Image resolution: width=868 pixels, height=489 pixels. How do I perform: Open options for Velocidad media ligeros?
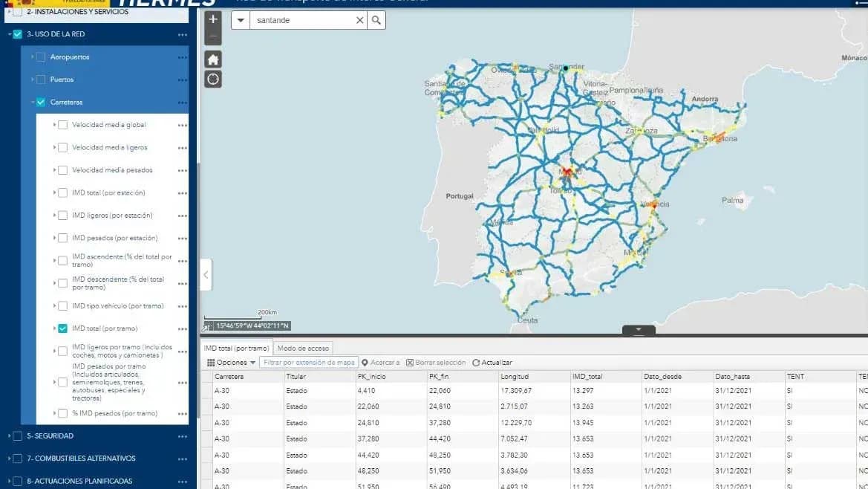click(182, 149)
